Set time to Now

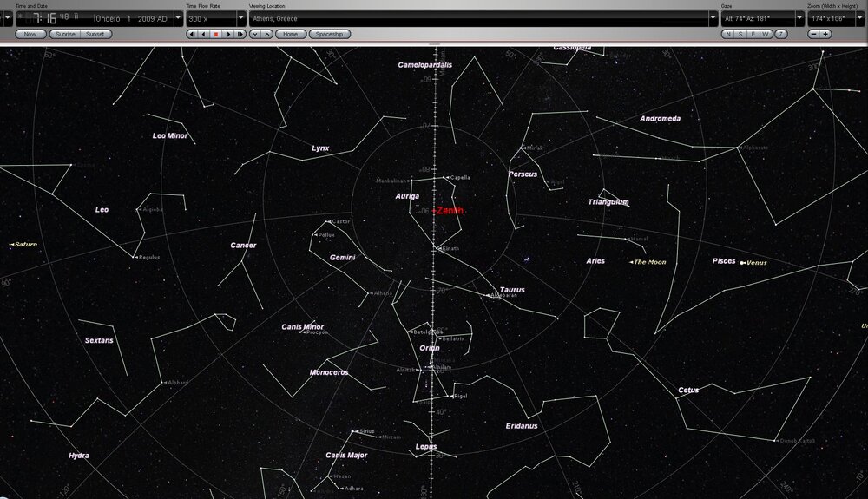(30, 34)
